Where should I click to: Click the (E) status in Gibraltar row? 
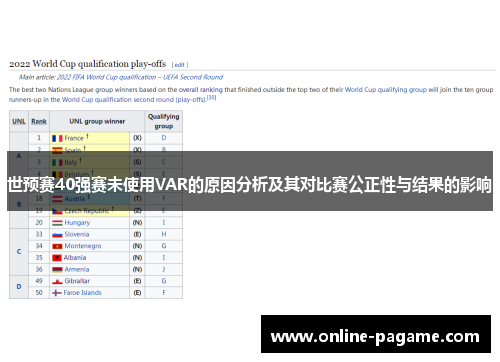pyautogui.click(x=137, y=281)
